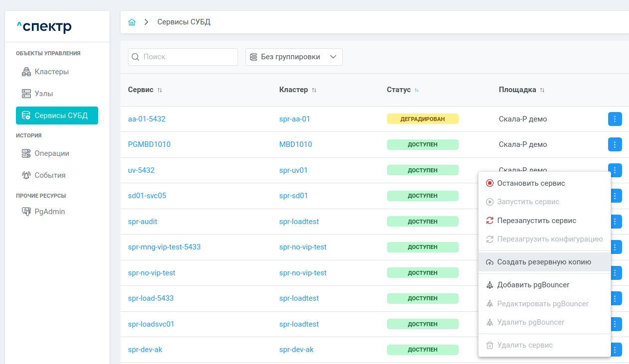Select Остановить сервис from context menu
629x364 pixels.
(x=531, y=183)
